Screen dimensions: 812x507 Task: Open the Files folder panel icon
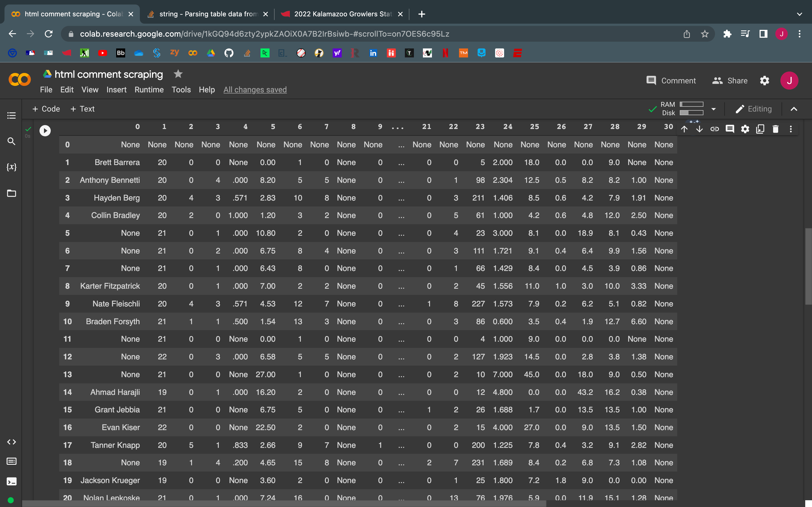(x=11, y=193)
